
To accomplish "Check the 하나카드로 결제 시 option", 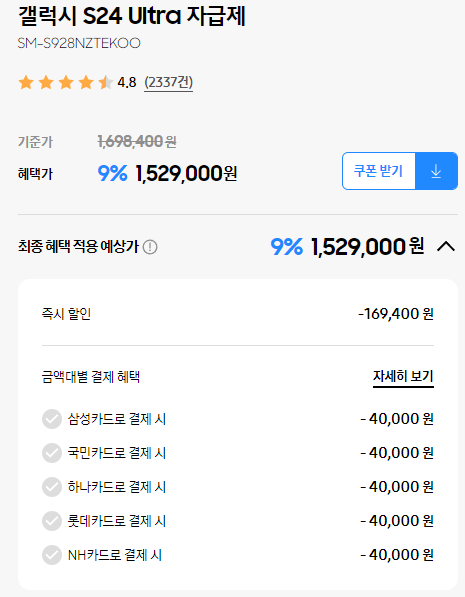I will coord(52,487).
